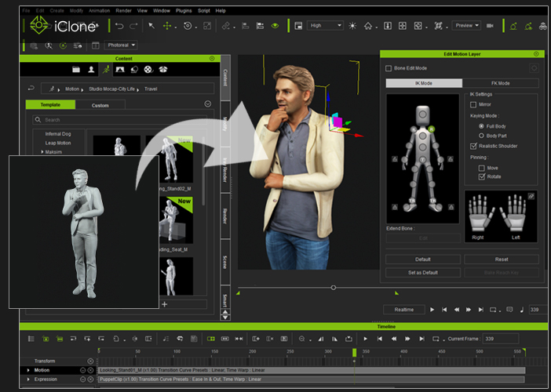Check the Mirror option in IK Settings
This screenshot has width=551, height=392.
click(473, 104)
